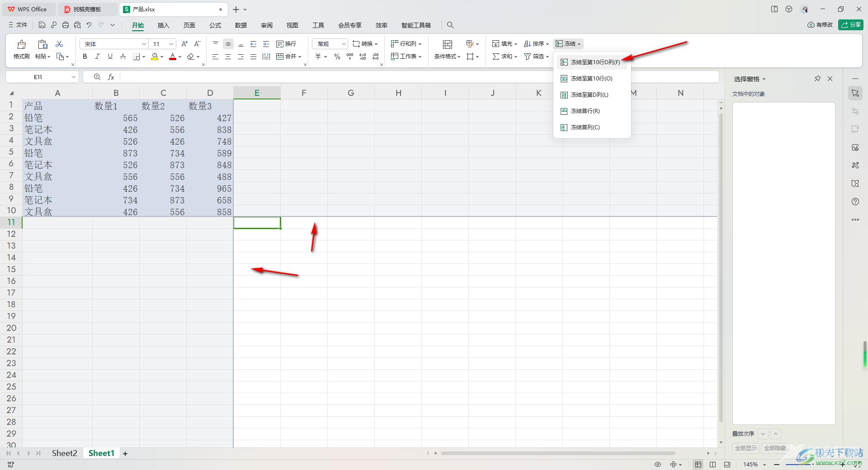The width and height of the screenshot is (868, 470).
Task: Click the AutoSum (求和) button
Action: (x=505, y=56)
